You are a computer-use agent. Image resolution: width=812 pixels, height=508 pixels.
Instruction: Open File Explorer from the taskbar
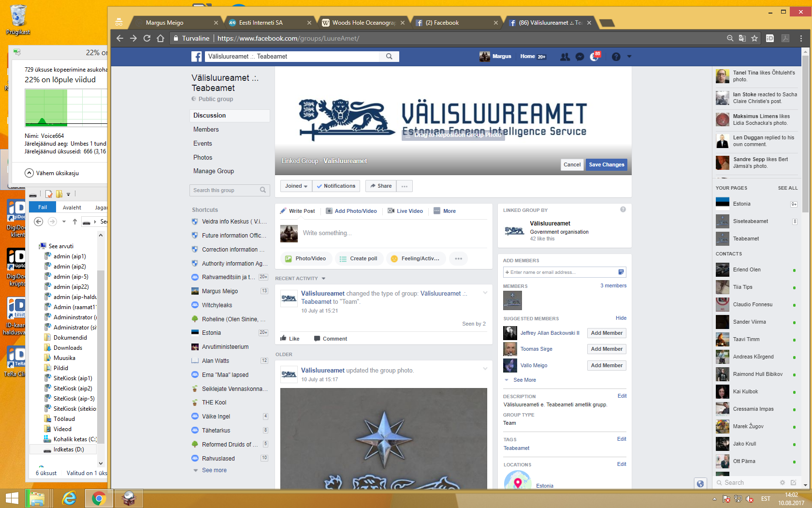38,498
